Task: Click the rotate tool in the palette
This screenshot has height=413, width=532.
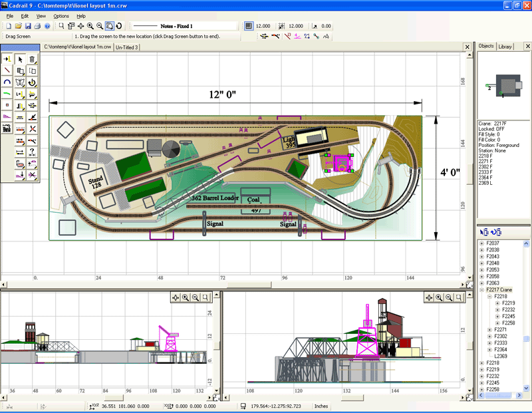Action: click(32, 82)
